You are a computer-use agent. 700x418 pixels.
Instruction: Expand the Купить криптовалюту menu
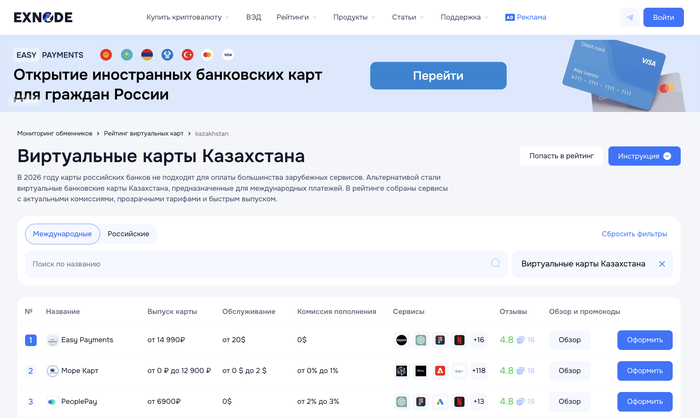point(188,17)
